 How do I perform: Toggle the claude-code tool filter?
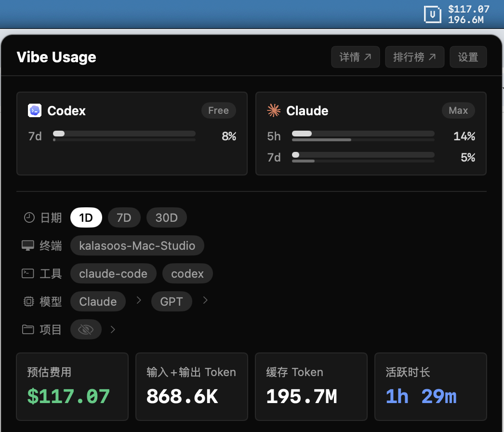tap(113, 274)
